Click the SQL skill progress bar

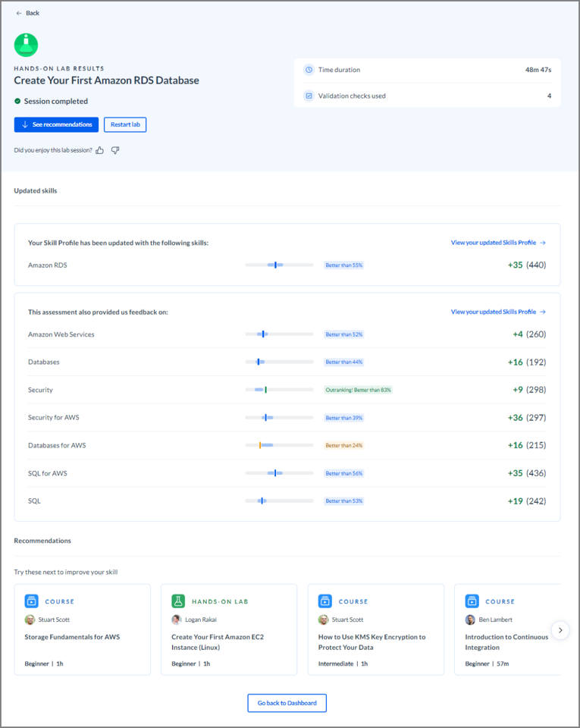(x=279, y=501)
